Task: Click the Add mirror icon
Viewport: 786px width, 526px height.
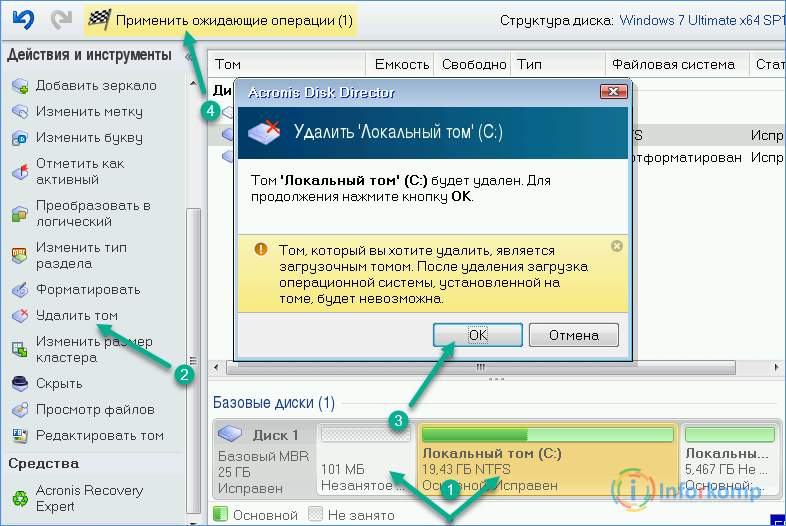Action: tap(20, 86)
